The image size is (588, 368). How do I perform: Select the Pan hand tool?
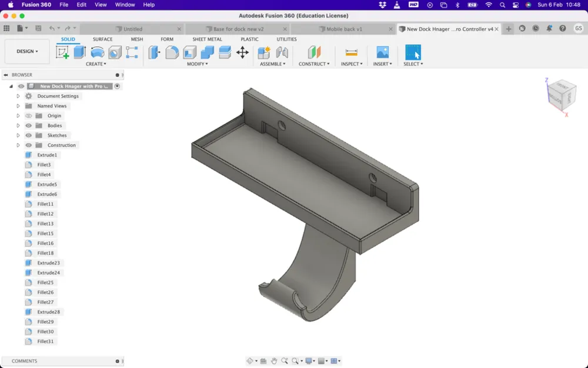pos(274,361)
